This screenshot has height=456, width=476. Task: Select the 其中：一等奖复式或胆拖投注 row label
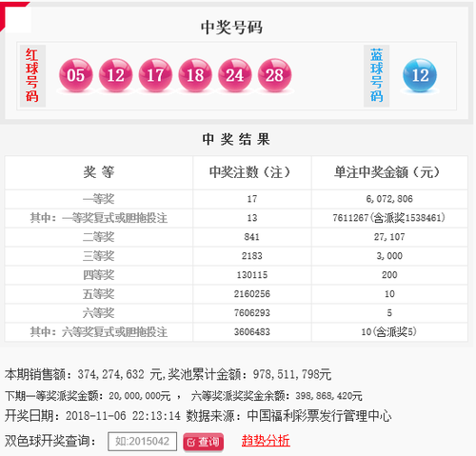pos(99,218)
